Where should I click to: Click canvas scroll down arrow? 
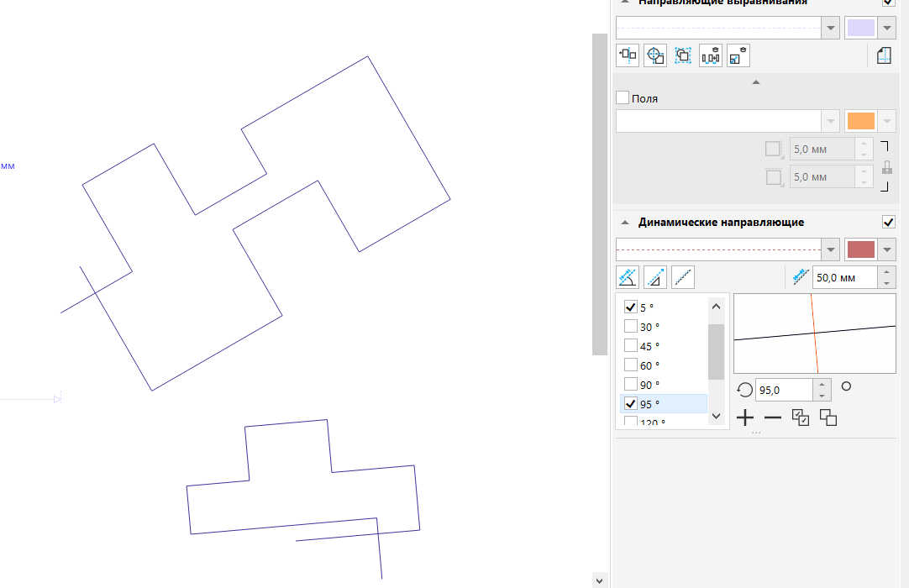point(600,580)
